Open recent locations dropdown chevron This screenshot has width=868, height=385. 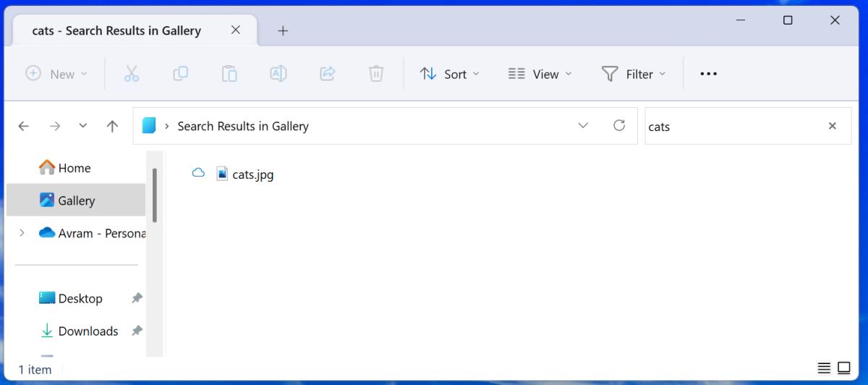[83, 126]
